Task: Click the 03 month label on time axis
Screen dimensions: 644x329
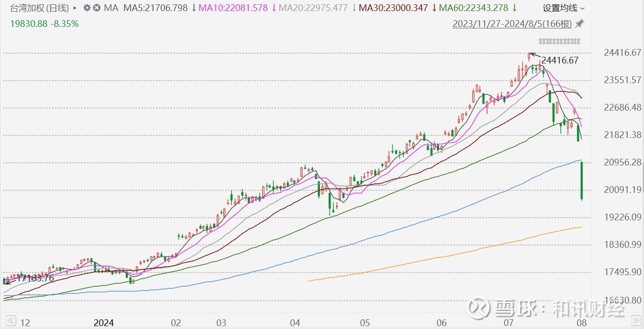Action: [x=220, y=322]
